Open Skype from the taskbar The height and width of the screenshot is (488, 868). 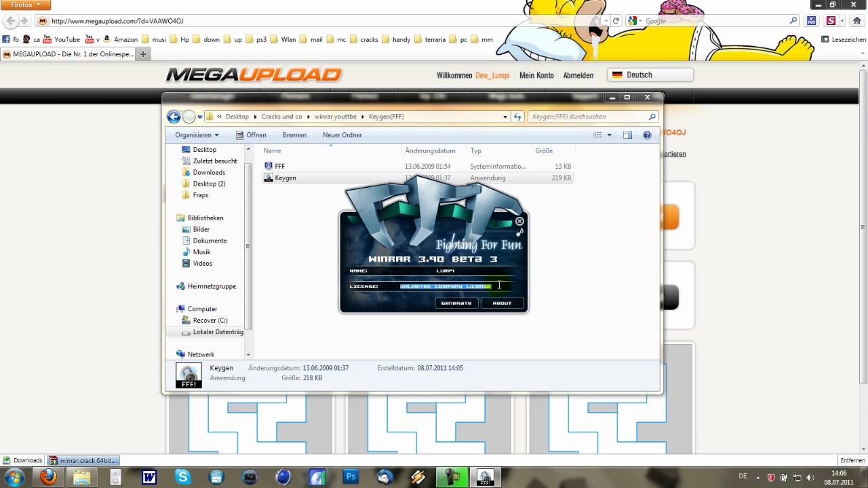(182, 476)
